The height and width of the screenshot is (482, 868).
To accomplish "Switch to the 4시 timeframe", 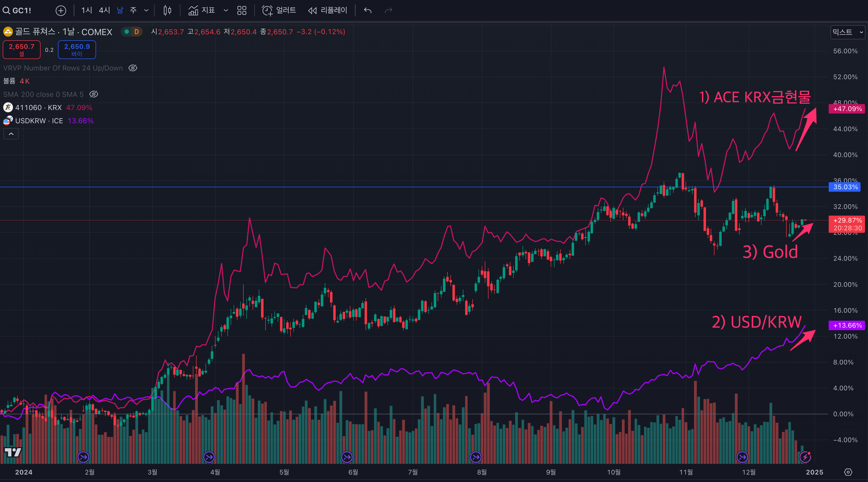I will (105, 10).
